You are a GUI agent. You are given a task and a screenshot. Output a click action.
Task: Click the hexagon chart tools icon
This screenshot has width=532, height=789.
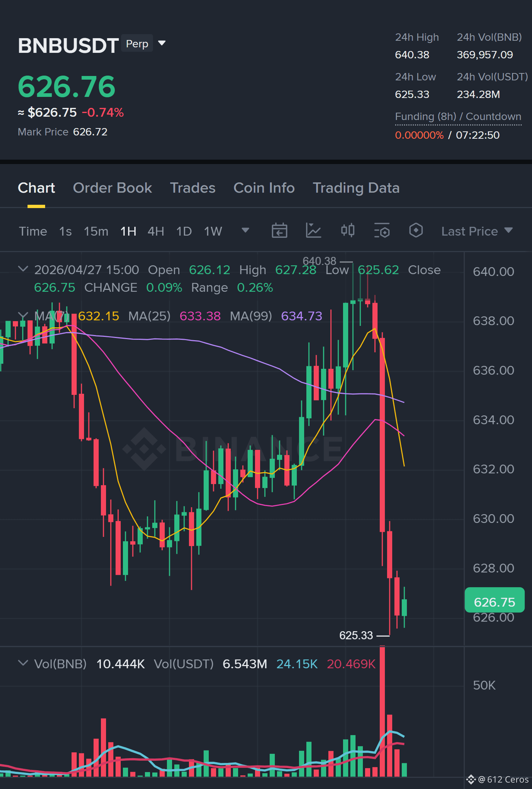tap(416, 230)
